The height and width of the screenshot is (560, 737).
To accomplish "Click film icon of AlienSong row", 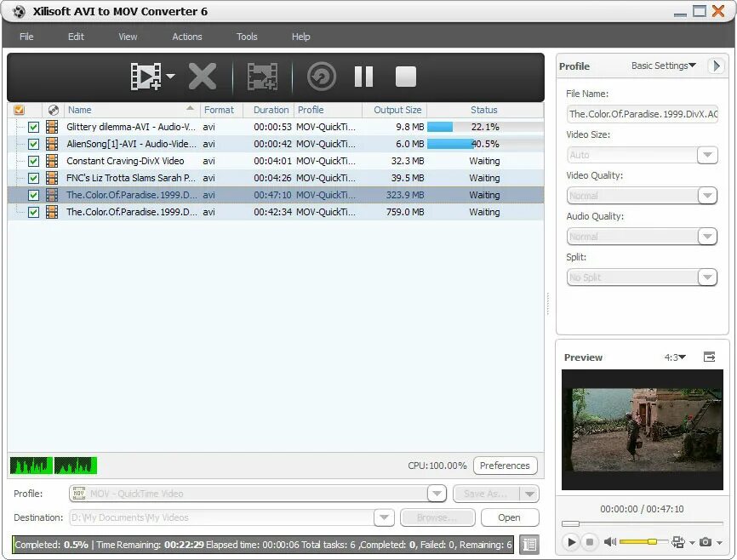I will tap(52, 144).
